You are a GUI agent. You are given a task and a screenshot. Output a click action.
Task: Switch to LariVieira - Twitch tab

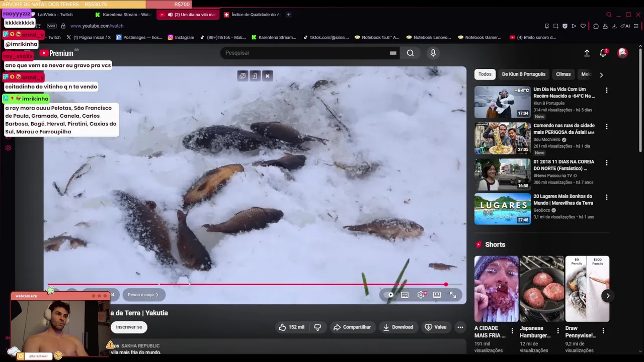pyautogui.click(x=55, y=15)
